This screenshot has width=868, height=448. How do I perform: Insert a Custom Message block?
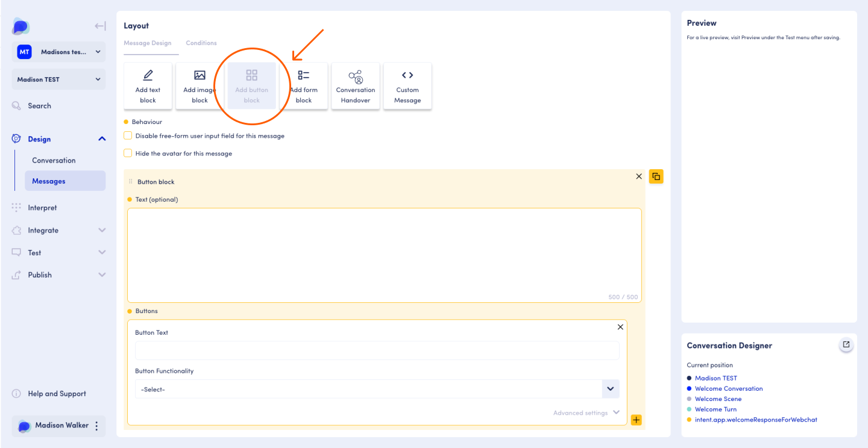point(407,86)
